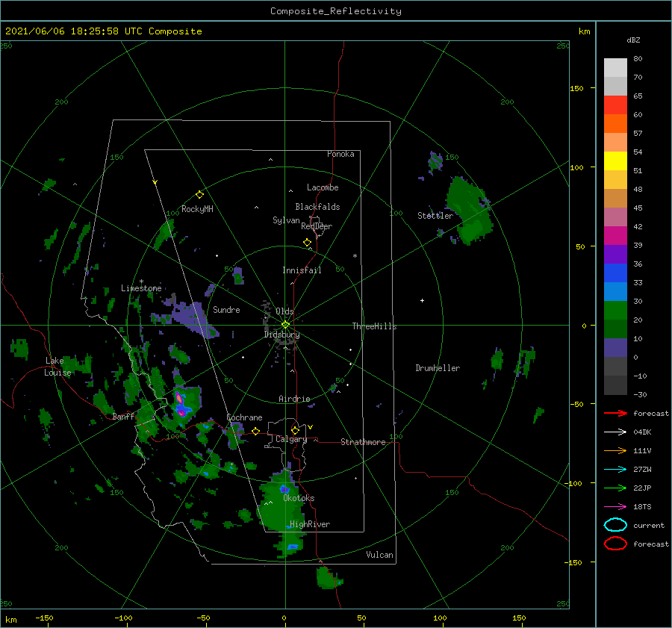The width and height of the screenshot is (672, 628).
Task: Click the Ponoka label
Action: pyautogui.click(x=340, y=154)
